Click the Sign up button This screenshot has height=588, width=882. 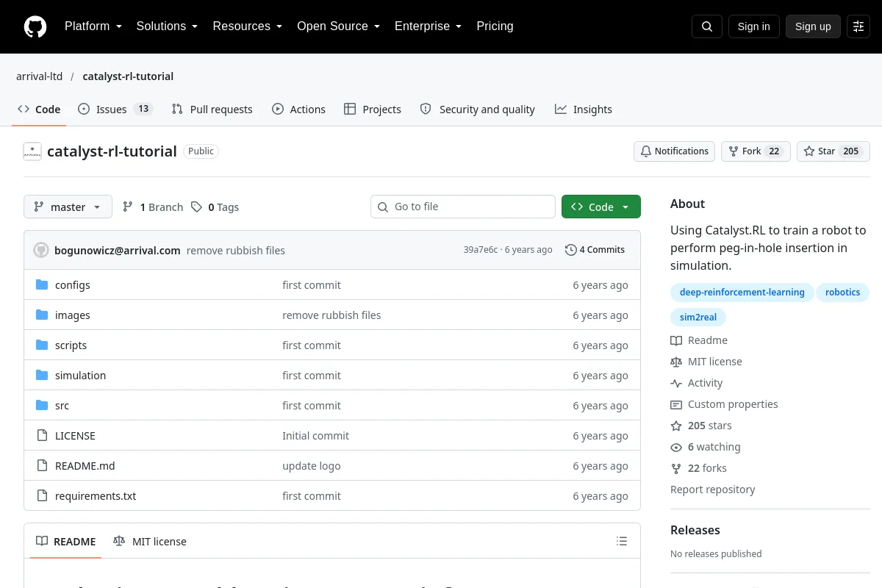[813, 26]
